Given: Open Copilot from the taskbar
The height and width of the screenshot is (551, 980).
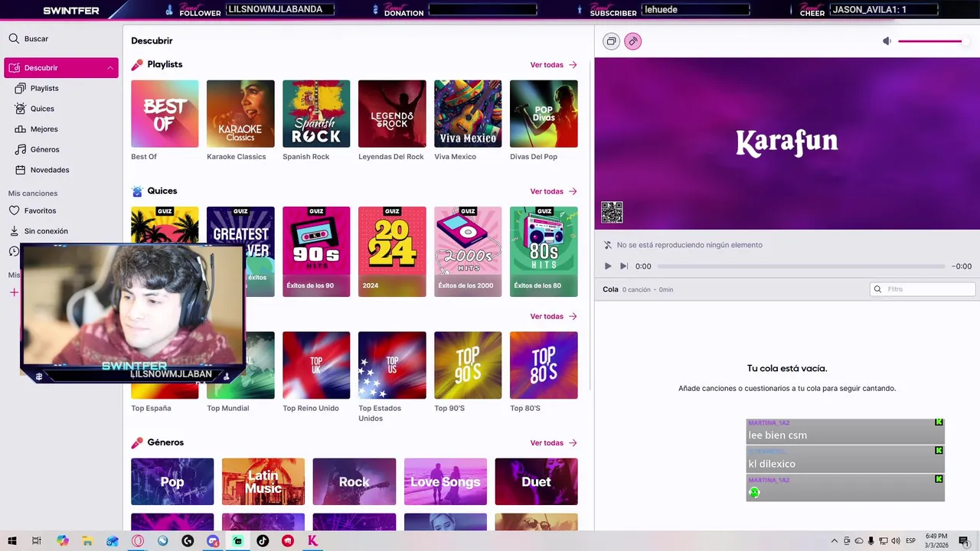Looking at the screenshot, I should pos(63,541).
